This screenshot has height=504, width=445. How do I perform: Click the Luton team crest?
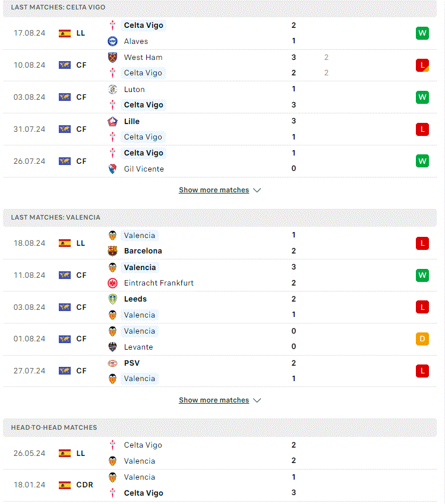tap(112, 90)
